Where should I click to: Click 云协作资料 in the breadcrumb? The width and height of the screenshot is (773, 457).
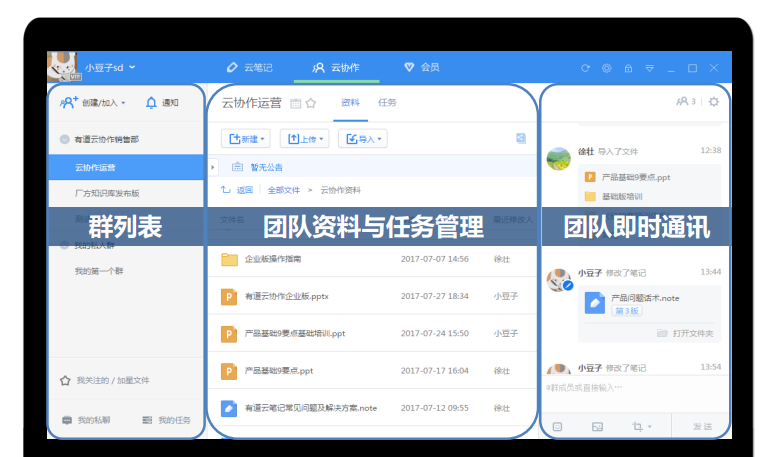pyautogui.click(x=341, y=190)
